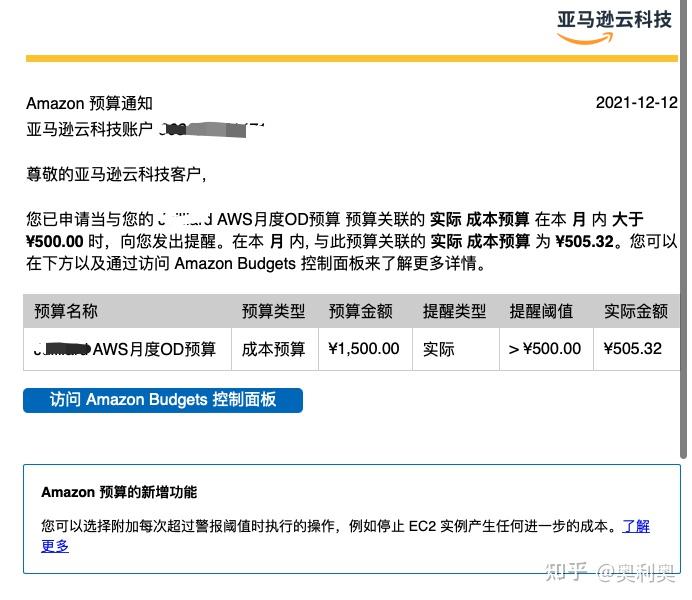Click the 尊敬的亚马逊云科技客户 greeting

(x=116, y=174)
